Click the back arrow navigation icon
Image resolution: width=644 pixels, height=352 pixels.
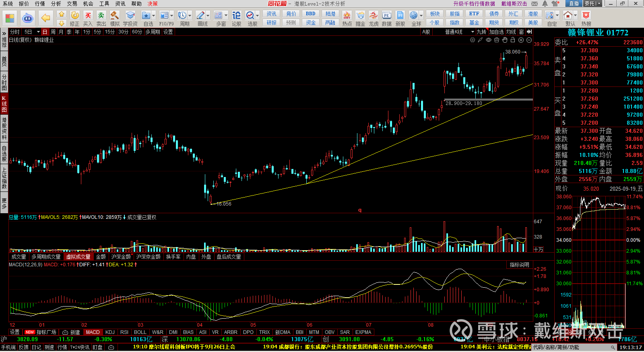tap(46, 18)
